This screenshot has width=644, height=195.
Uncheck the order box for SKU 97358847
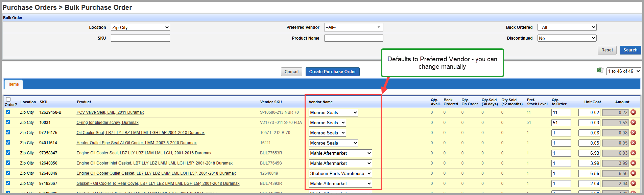[x=8, y=153]
